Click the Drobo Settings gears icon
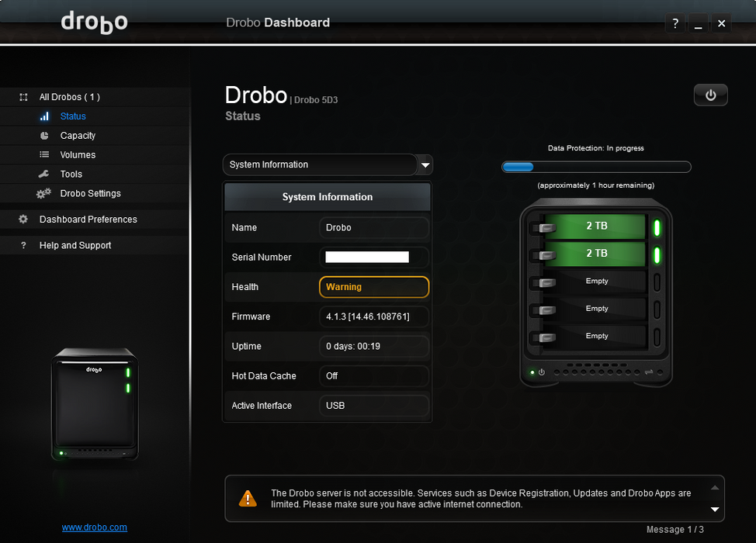 (43, 193)
